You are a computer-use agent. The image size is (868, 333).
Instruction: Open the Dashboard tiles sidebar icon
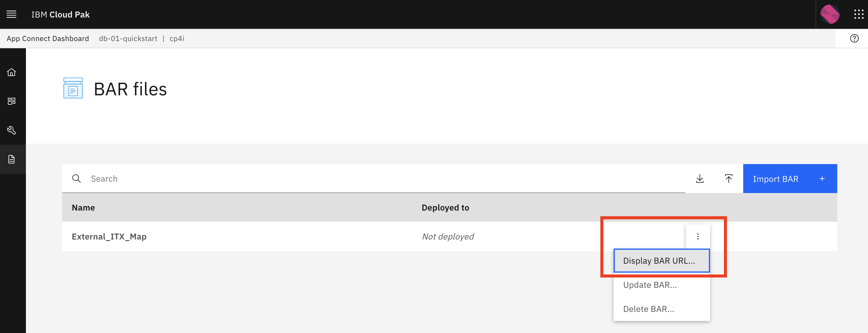11,101
